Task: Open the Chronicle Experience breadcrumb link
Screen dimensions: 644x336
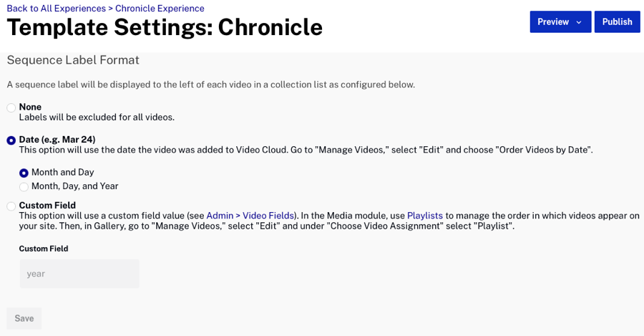Action: coord(160,8)
